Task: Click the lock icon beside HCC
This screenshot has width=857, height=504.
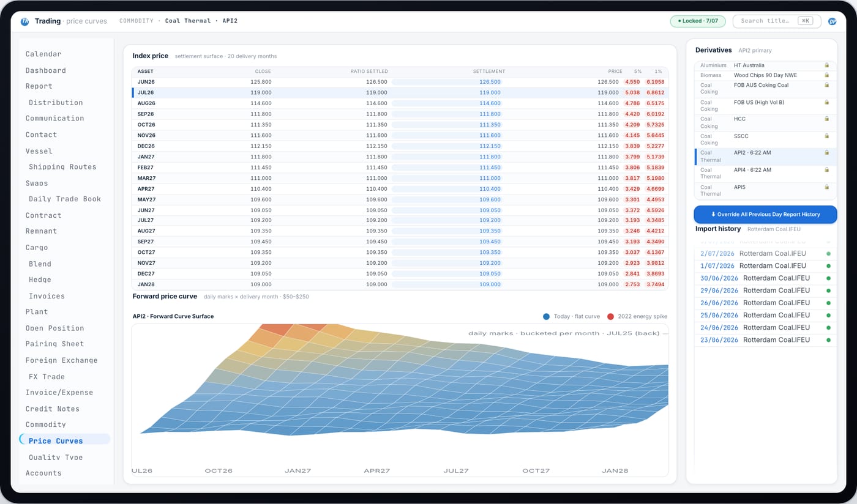Action: pyautogui.click(x=826, y=119)
